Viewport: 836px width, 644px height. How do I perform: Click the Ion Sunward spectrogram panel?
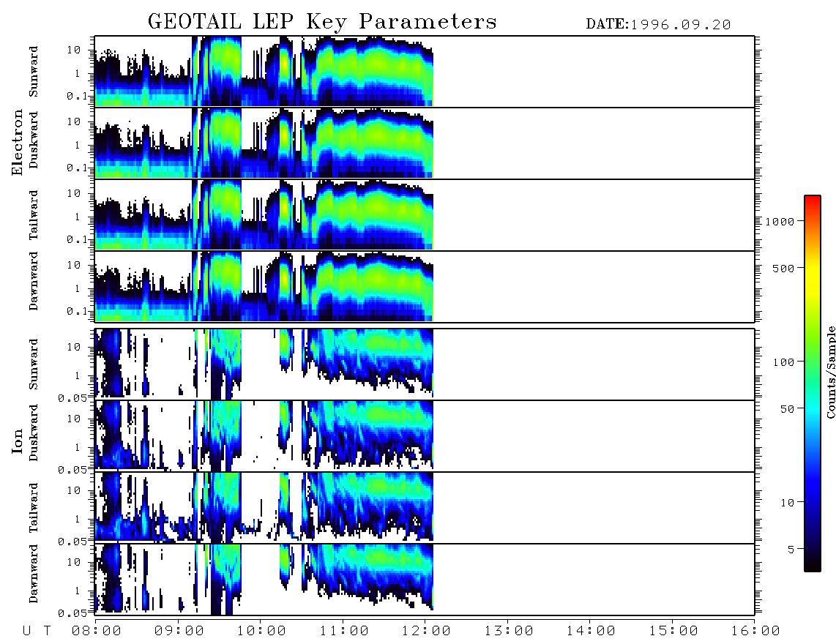point(425,364)
